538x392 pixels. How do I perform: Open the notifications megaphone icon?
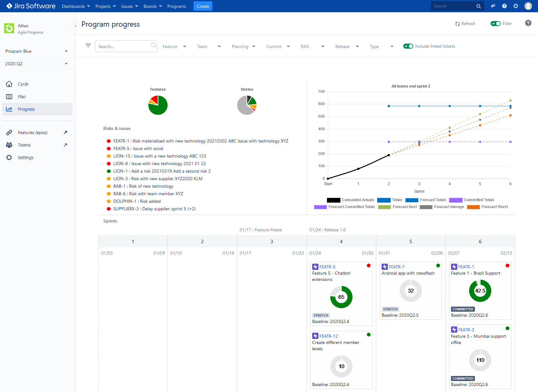coord(493,6)
